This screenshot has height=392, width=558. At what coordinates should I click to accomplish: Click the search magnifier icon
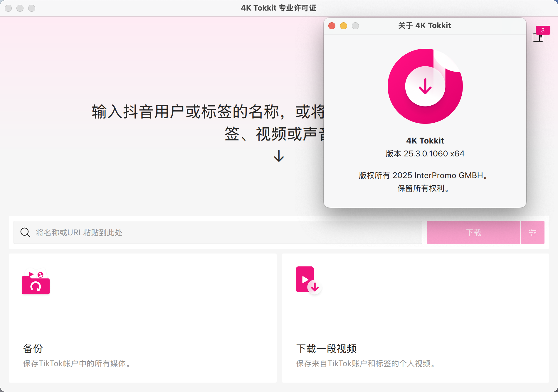tap(25, 232)
